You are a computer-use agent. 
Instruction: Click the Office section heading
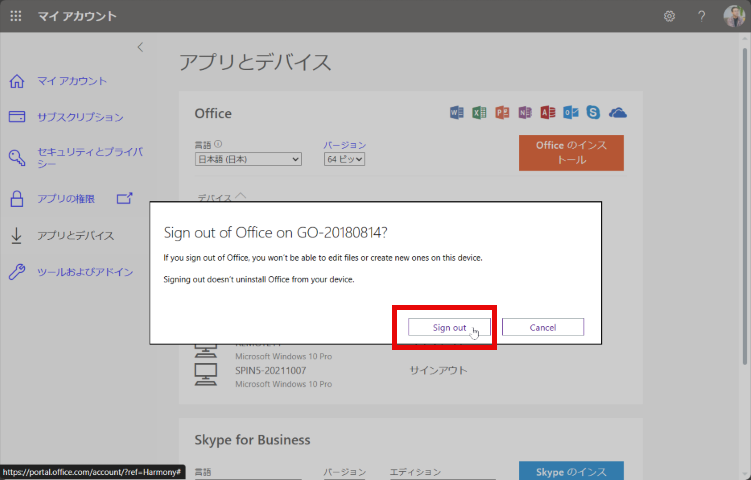click(x=213, y=114)
